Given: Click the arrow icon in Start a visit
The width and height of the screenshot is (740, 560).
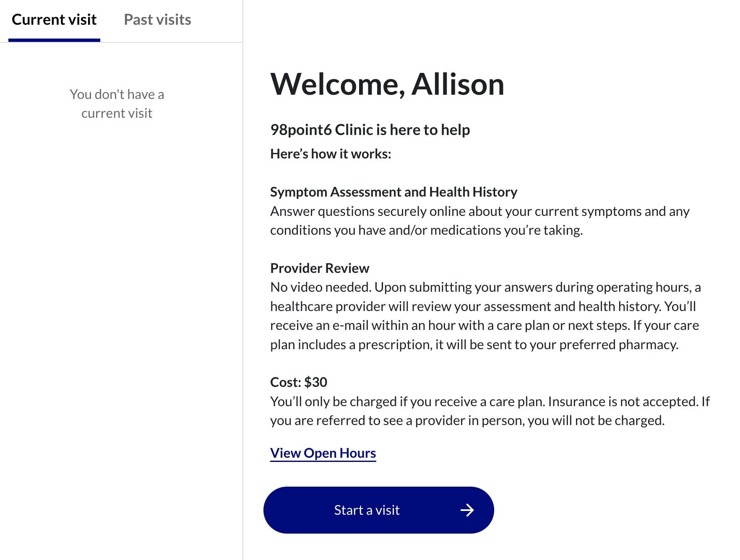Looking at the screenshot, I should (467, 510).
